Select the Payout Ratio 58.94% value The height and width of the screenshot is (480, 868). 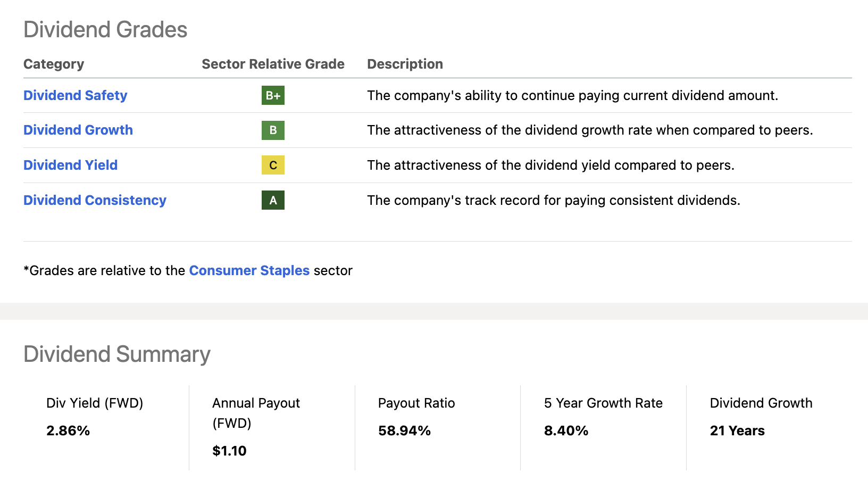[x=404, y=431]
